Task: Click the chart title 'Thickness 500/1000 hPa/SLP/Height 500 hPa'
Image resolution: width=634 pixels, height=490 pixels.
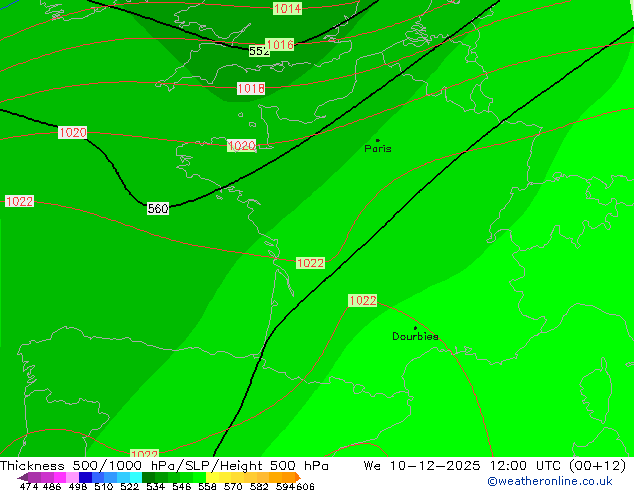Action: pos(164,465)
